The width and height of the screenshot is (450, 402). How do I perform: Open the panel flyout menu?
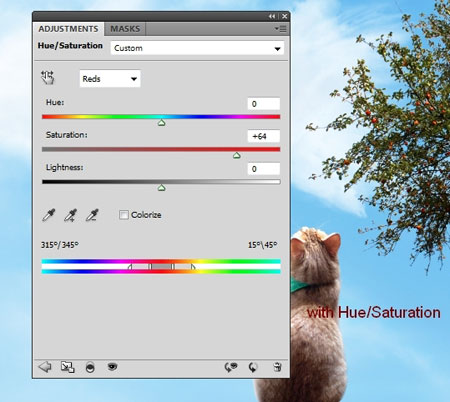point(280,29)
